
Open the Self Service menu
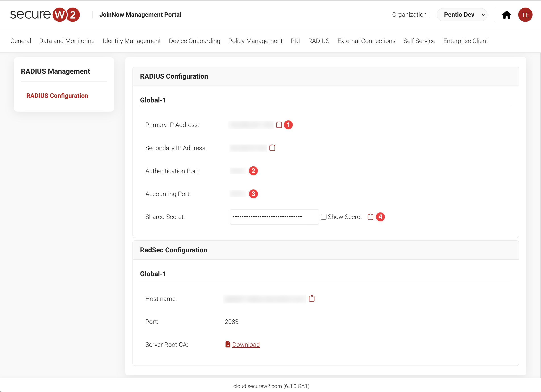[419, 41]
